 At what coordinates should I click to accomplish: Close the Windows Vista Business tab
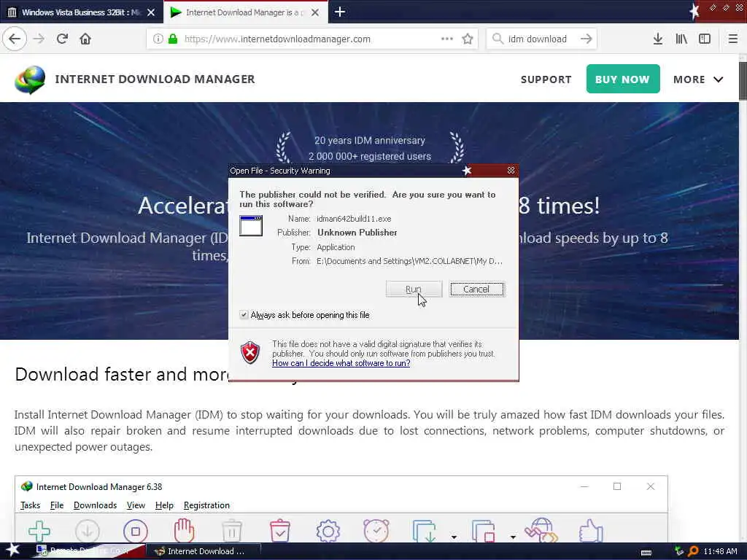tap(151, 12)
